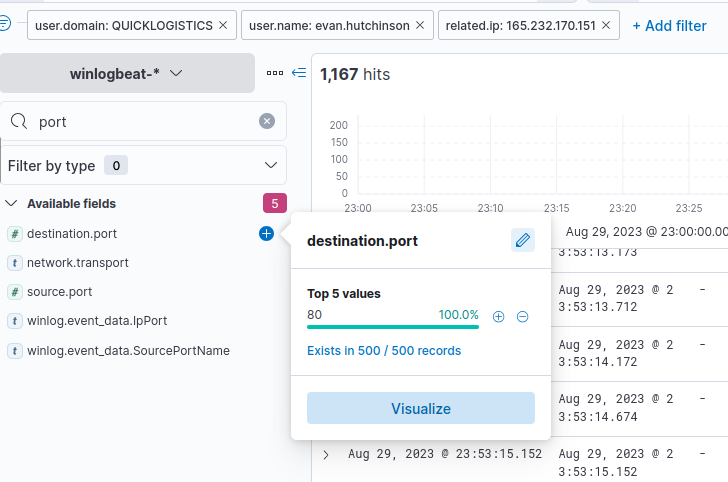Filter out destination.port value 80
The image size is (728, 482).
pos(522,316)
